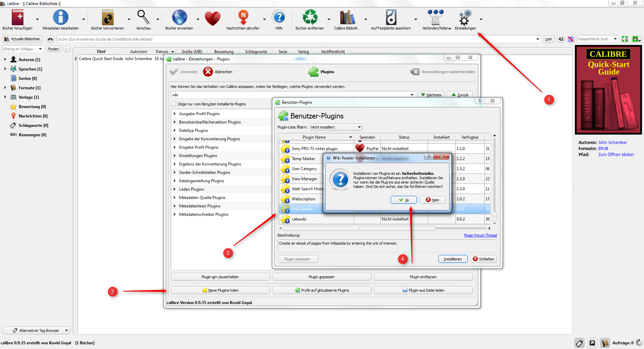Open the Vorschau magnifier tool
The image size is (644, 349).
click(x=143, y=18)
